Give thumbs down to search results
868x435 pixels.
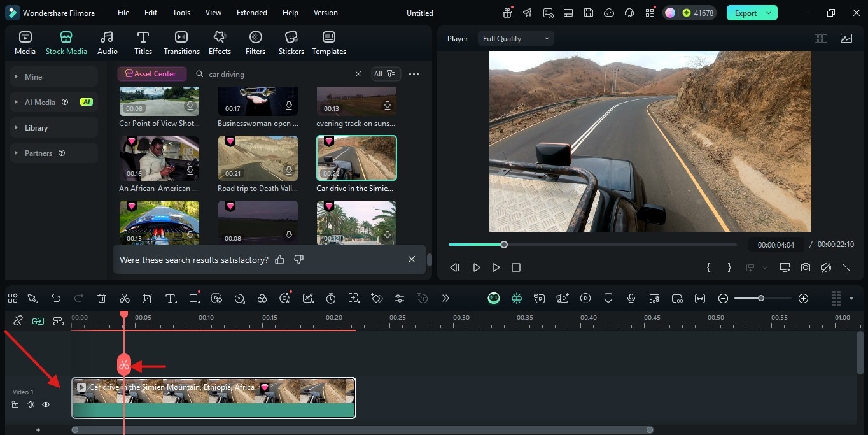299,260
